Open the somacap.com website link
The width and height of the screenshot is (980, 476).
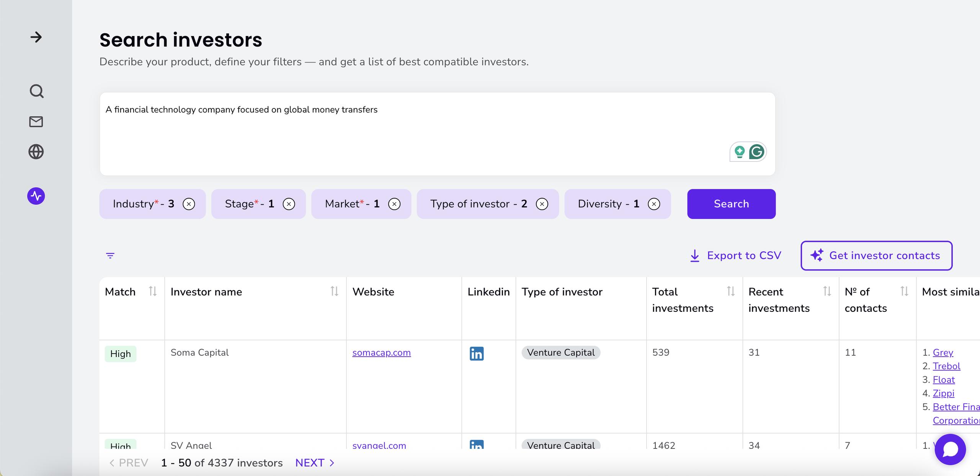pos(381,352)
